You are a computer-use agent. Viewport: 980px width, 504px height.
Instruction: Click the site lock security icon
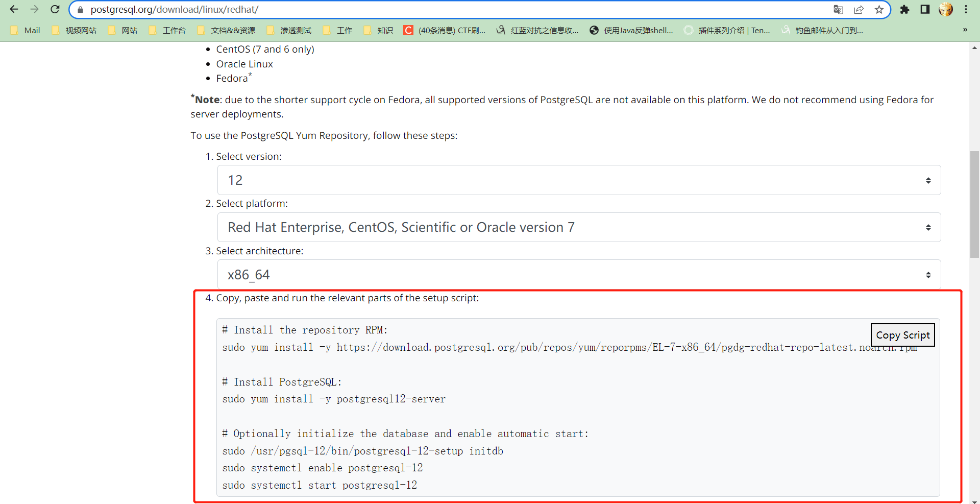(80, 10)
